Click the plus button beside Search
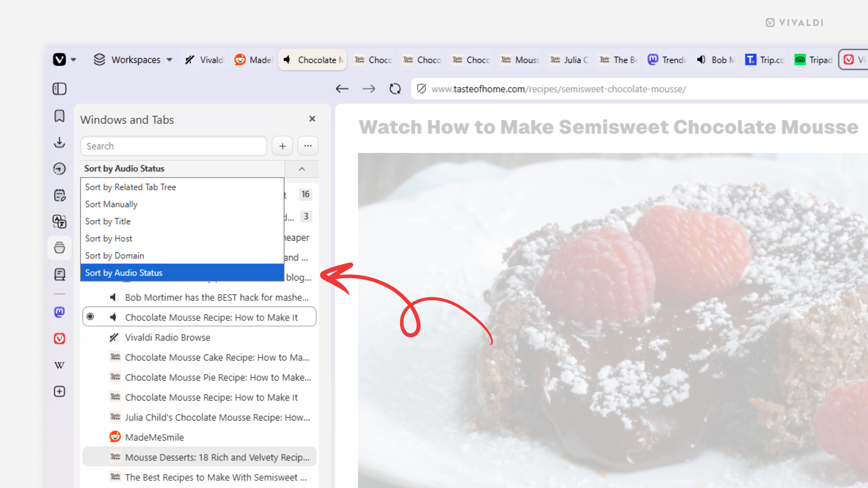The width and height of the screenshot is (868, 488). pos(283,146)
